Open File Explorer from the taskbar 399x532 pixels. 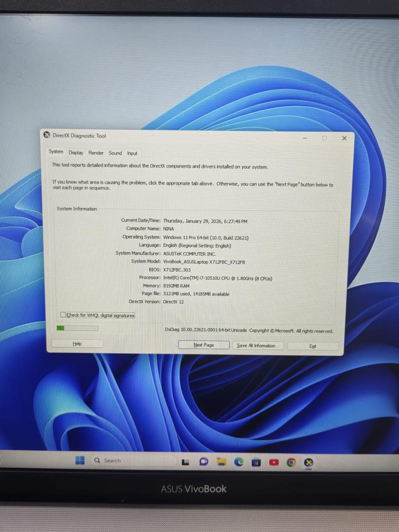click(x=221, y=462)
